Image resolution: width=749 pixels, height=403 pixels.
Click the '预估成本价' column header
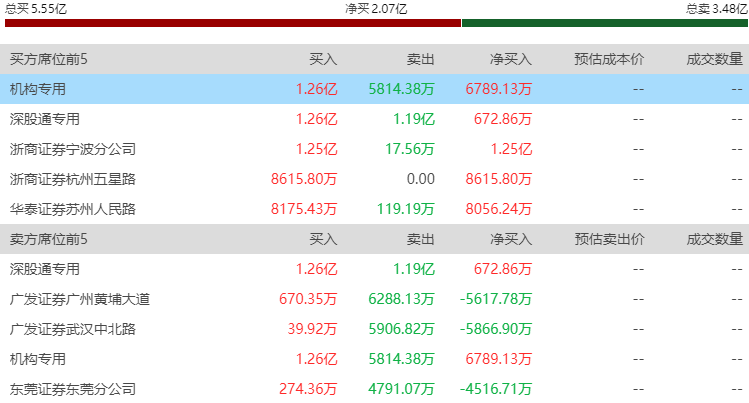609,59
